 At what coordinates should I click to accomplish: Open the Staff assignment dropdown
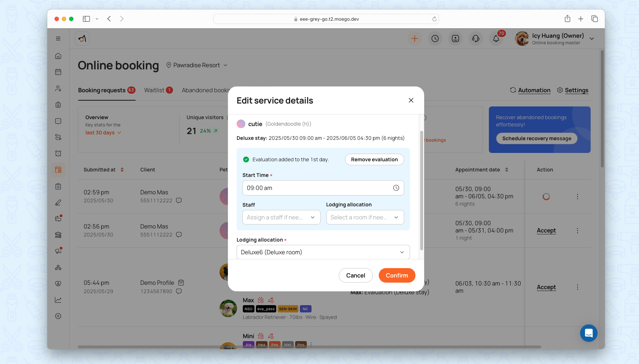coord(281,217)
